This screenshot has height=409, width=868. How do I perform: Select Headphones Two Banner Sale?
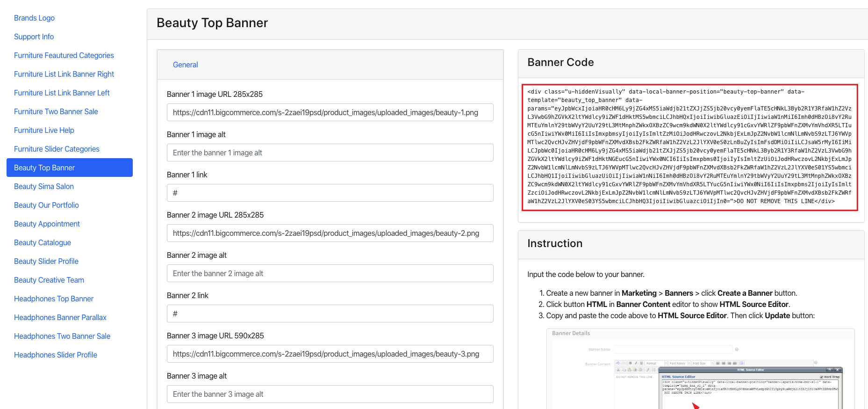click(62, 336)
